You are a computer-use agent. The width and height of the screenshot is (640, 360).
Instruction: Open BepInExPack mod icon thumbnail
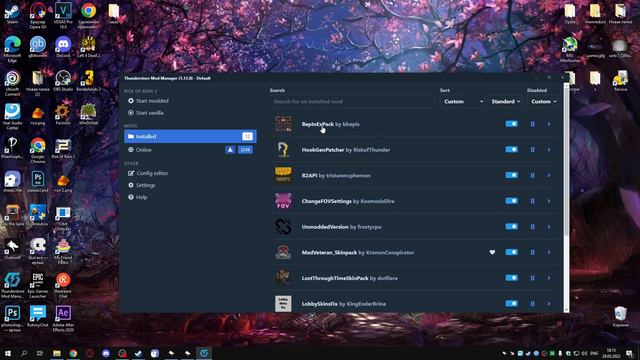(283, 124)
